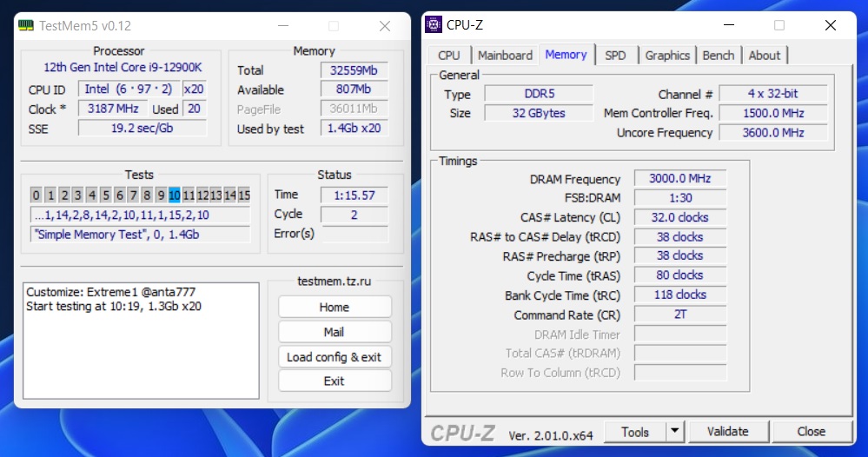
Task: Click the empty Error(s) field
Action: (x=354, y=234)
